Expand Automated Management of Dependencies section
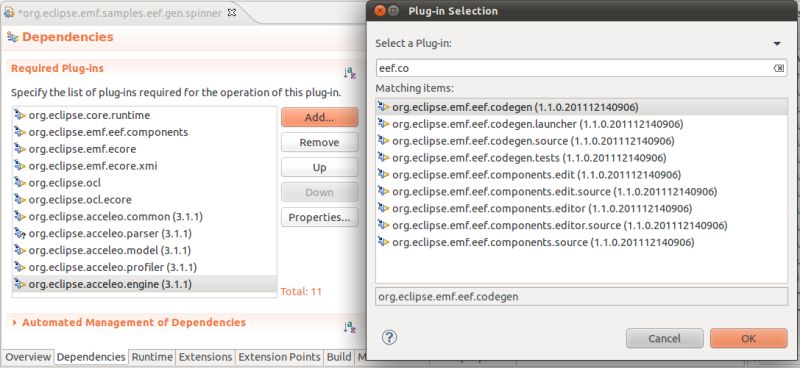The image size is (800, 368). coord(14,323)
